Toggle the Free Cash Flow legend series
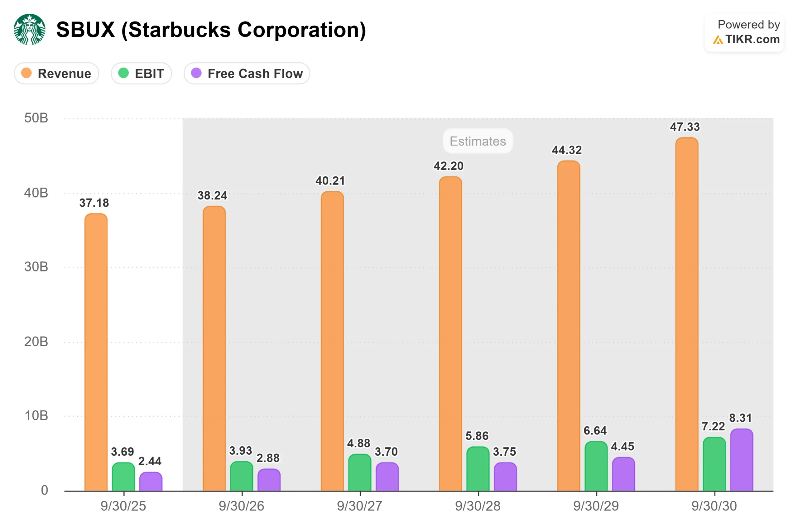 point(247,73)
